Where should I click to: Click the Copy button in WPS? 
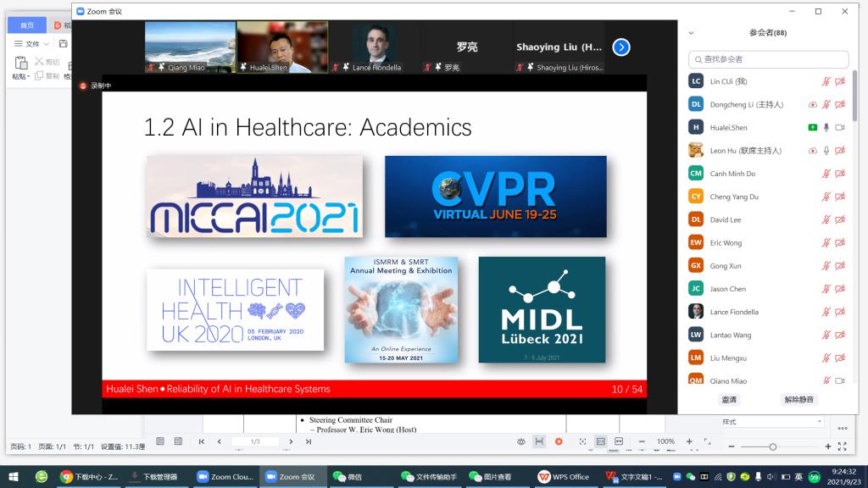[x=47, y=75]
